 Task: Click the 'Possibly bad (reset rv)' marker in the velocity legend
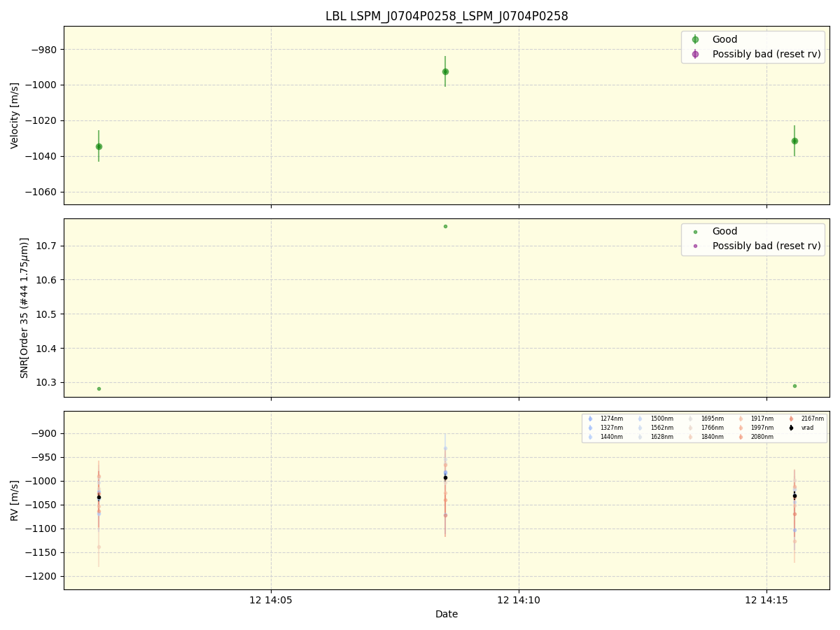[x=695, y=54]
